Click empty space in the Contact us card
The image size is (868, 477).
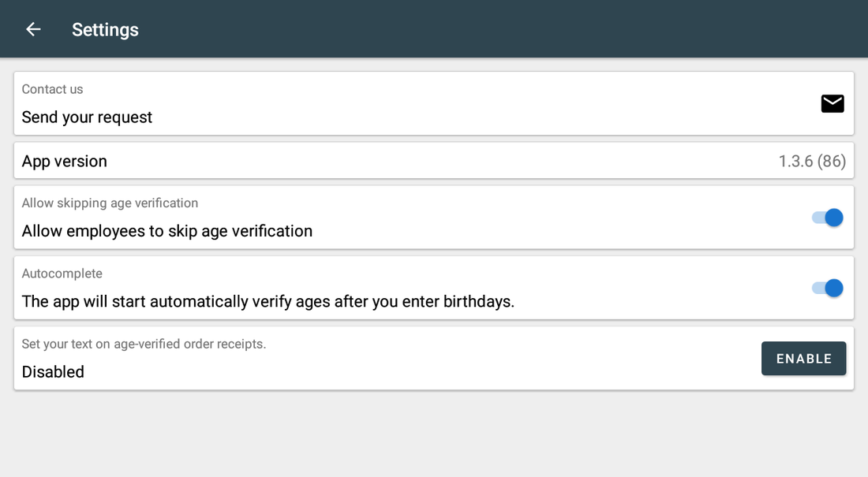pos(470,103)
